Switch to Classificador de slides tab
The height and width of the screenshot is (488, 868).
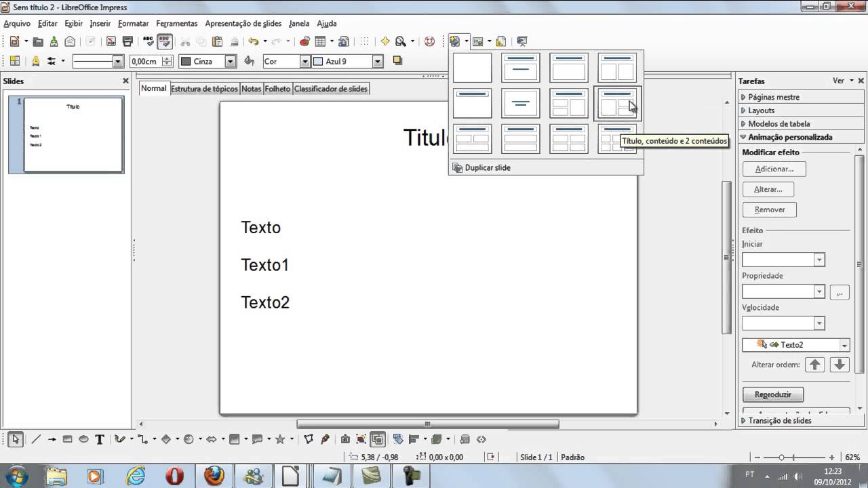coord(331,89)
